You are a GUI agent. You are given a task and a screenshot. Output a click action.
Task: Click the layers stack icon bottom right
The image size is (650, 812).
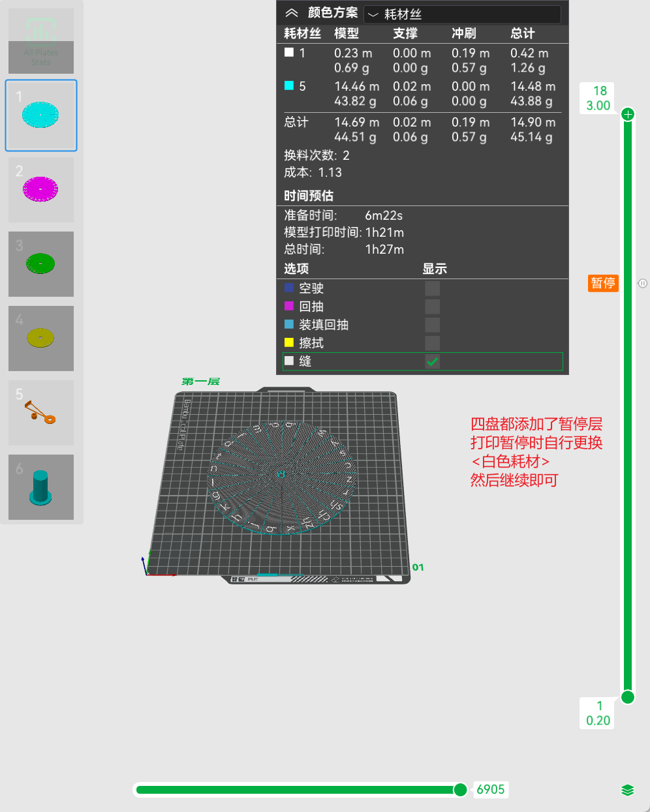coord(628,790)
